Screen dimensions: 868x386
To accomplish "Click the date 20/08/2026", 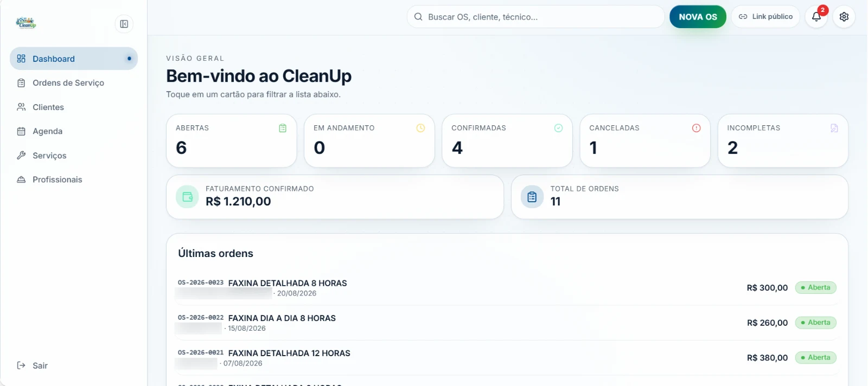I will 297,293.
